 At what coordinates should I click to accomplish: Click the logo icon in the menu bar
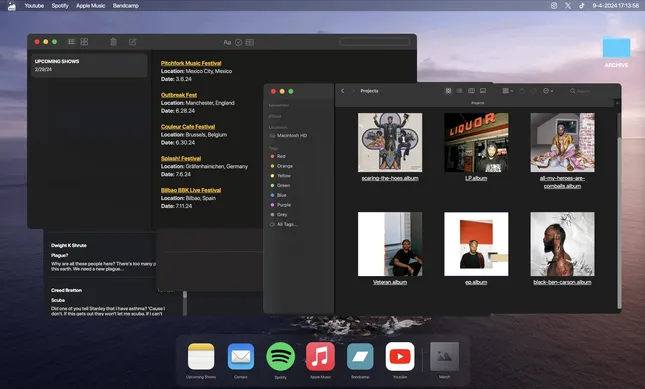point(12,6)
